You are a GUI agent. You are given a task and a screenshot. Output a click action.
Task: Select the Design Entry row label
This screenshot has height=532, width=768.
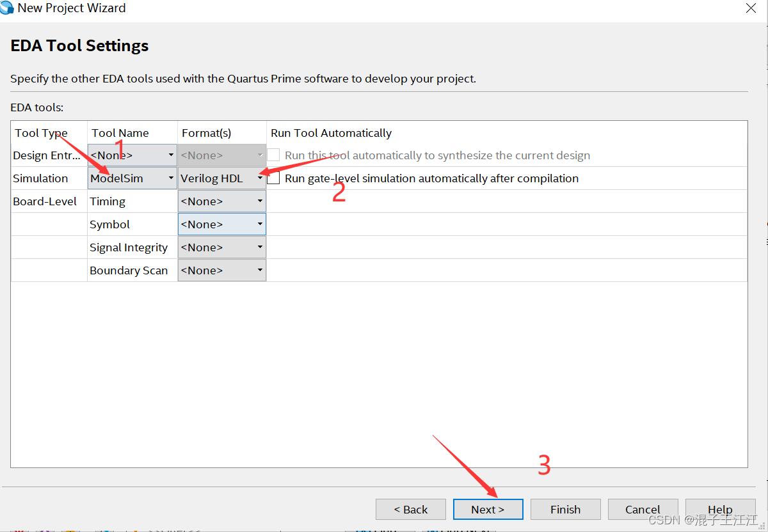click(x=47, y=155)
